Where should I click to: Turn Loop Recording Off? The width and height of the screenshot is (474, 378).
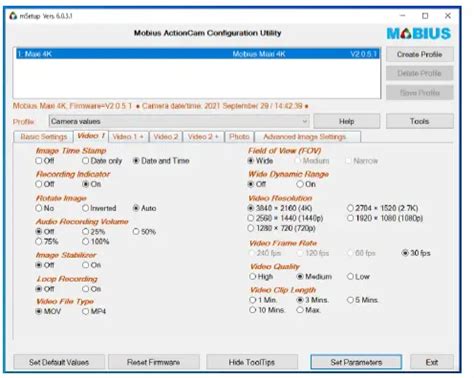tap(45, 289)
